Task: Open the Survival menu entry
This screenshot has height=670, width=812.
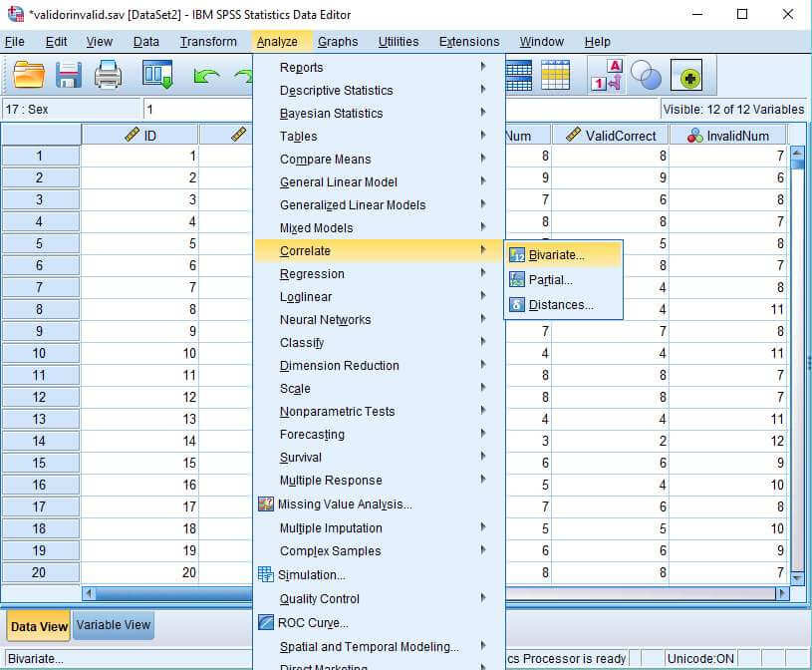Action: pos(379,457)
